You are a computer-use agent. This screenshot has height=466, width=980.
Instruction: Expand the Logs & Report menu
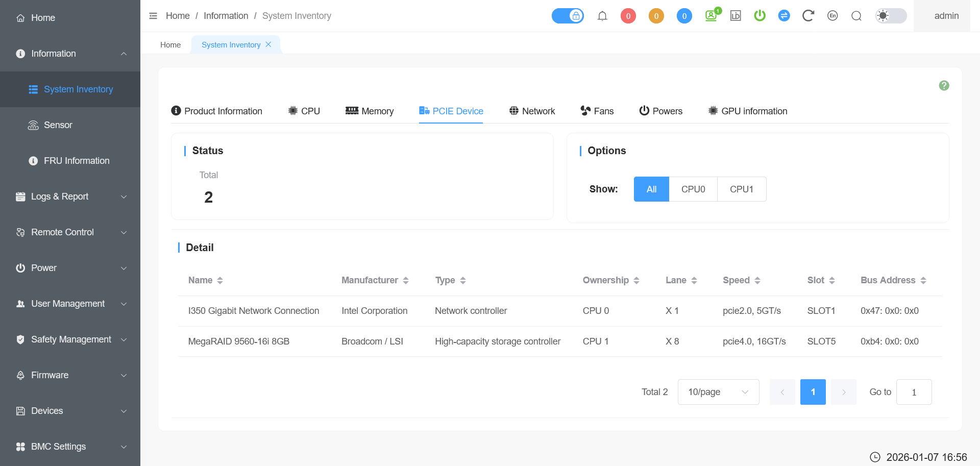pyautogui.click(x=70, y=197)
